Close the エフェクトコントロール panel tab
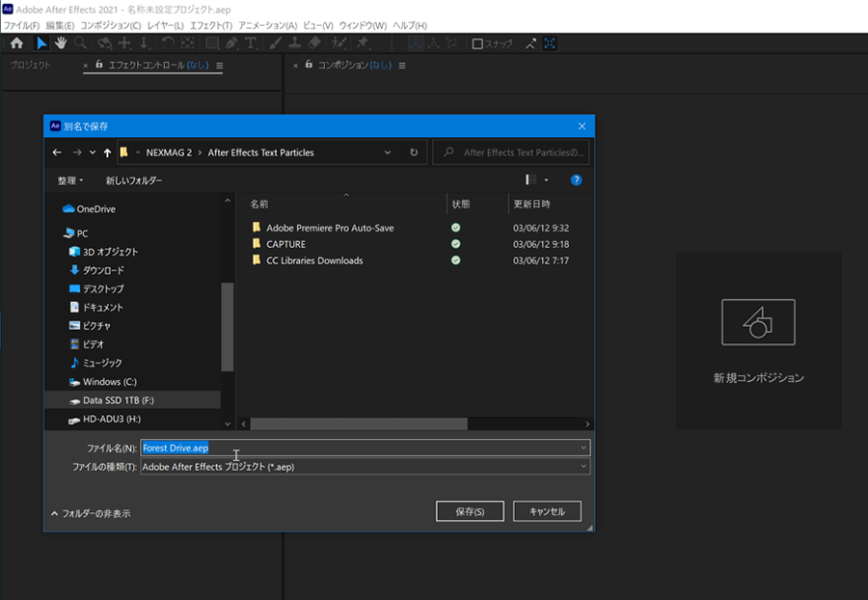 pyautogui.click(x=86, y=66)
